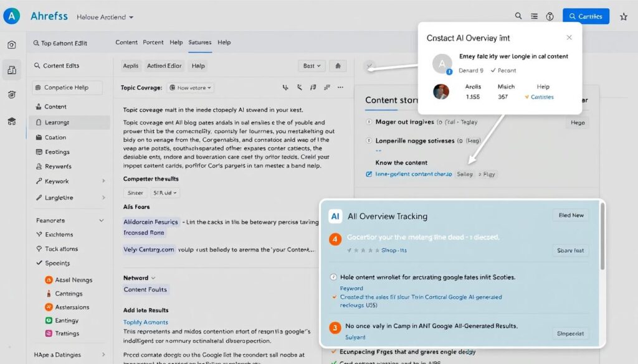Open the Now vetore dropdown

191,88
